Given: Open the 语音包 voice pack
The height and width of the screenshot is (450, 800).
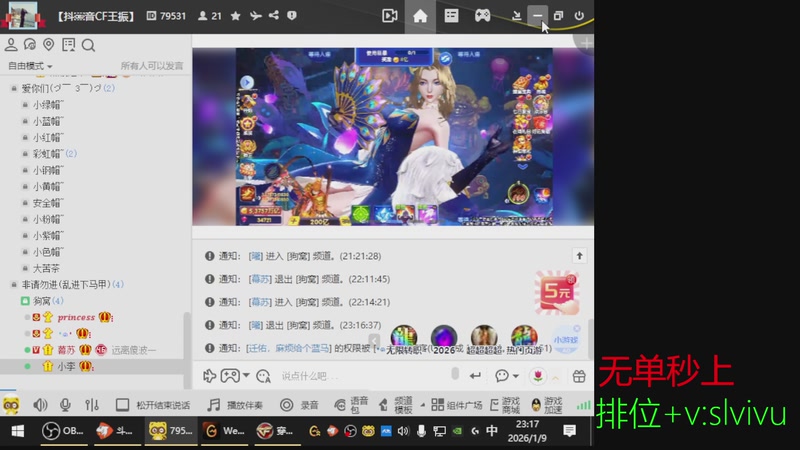Looking at the screenshot, I should pos(351,405).
